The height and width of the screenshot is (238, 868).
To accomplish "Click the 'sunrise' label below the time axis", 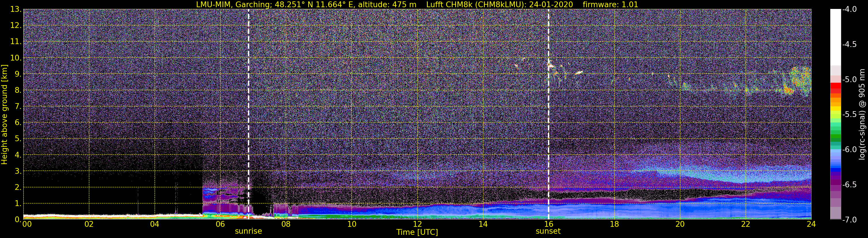I will pyautogui.click(x=248, y=231).
